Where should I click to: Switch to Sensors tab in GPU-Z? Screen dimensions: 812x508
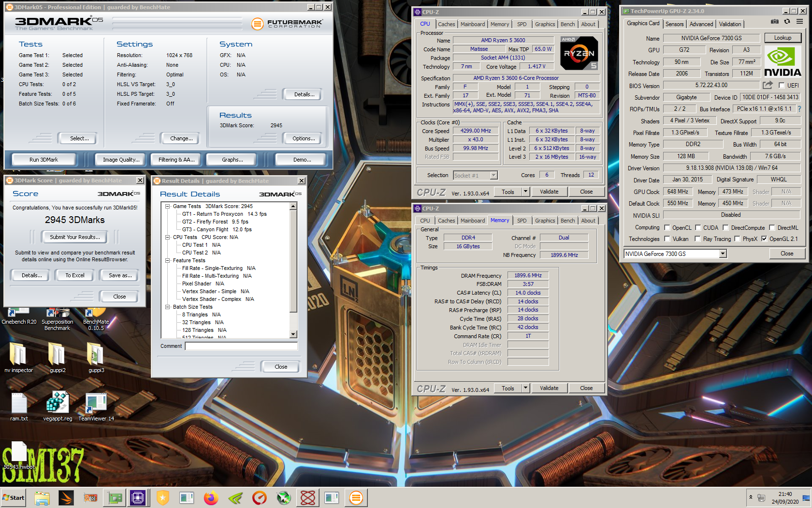click(x=674, y=24)
